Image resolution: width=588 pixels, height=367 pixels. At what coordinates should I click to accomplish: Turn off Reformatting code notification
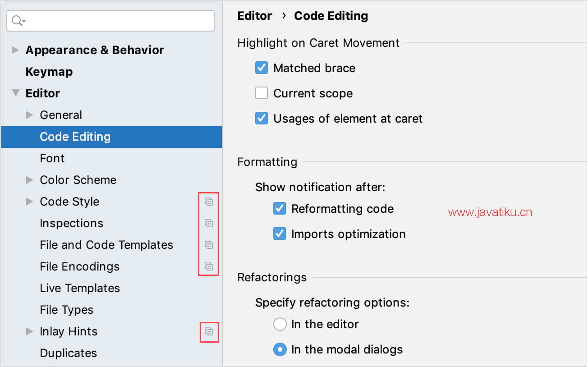point(280,209)
